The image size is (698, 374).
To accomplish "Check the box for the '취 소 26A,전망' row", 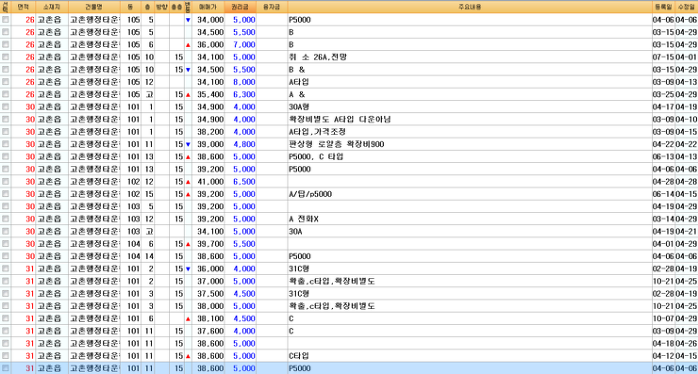I will point(5,57).
